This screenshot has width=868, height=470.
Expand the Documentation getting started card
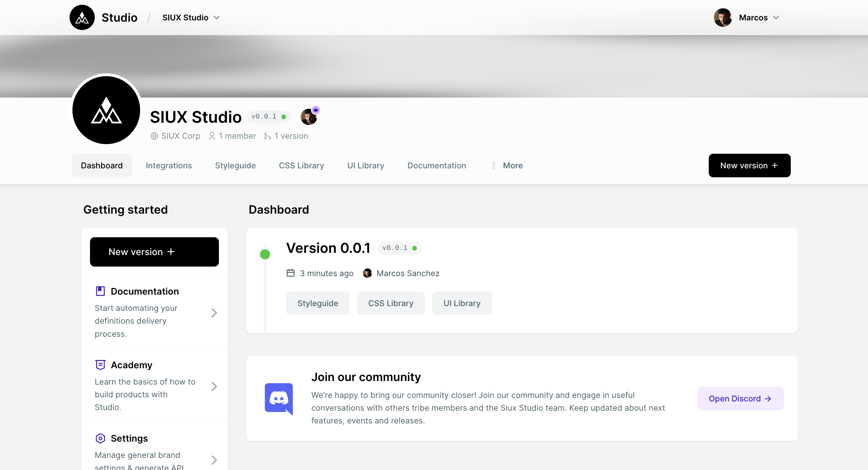(214, 313)
